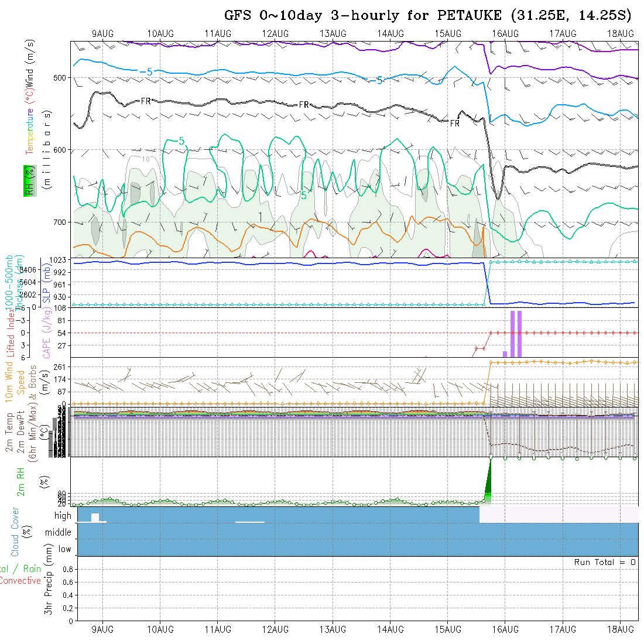Click the 'middle' cloud cover row label
The width and height of the screenshot is (644, 644).
click(58, 532)
